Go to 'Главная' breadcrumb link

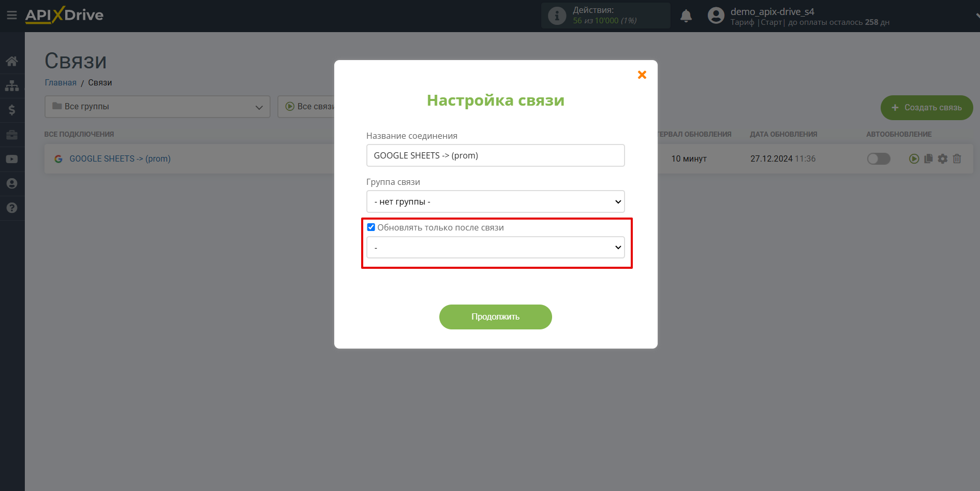61,83
